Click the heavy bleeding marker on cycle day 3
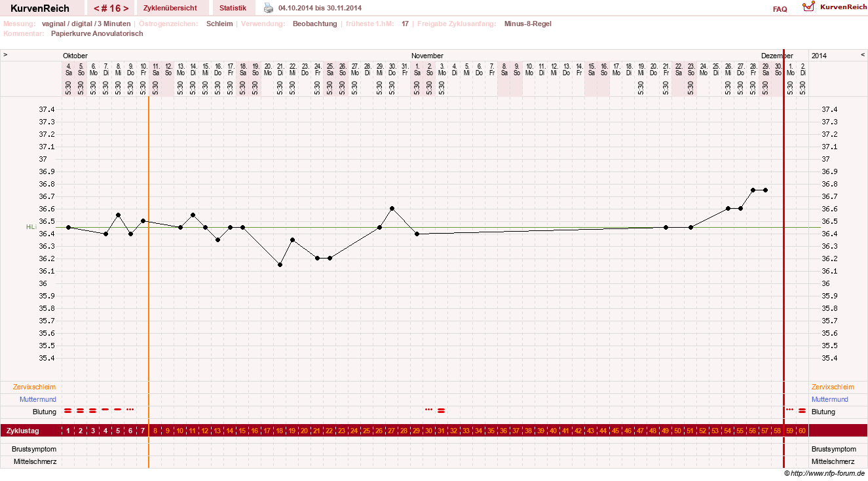The height and width of the screenshot is (481, 868). [93, 410]
